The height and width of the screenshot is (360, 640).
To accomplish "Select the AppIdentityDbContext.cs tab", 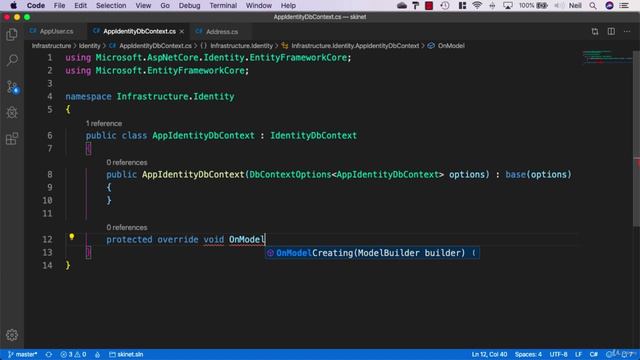I will click(140, 31).
